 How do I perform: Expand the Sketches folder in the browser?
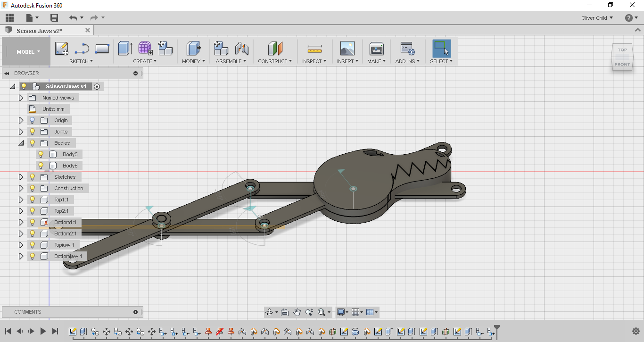[x=20, y=177]
